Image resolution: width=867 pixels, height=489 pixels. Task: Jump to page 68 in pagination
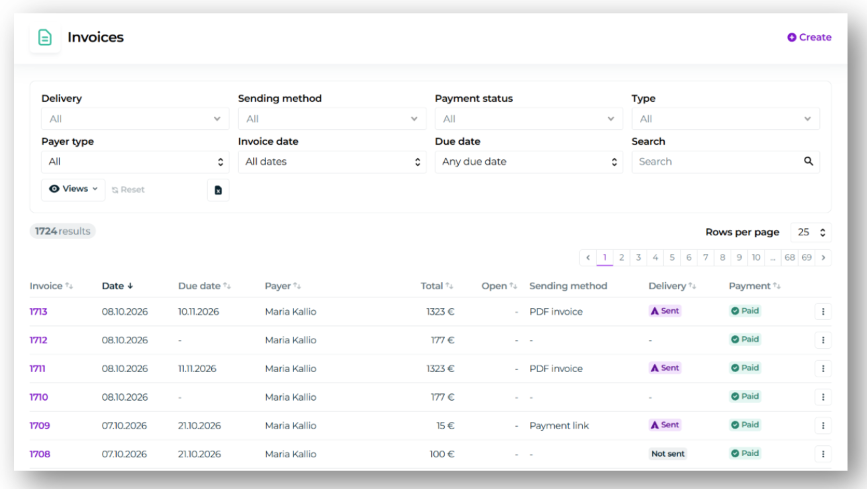(790, 257)
